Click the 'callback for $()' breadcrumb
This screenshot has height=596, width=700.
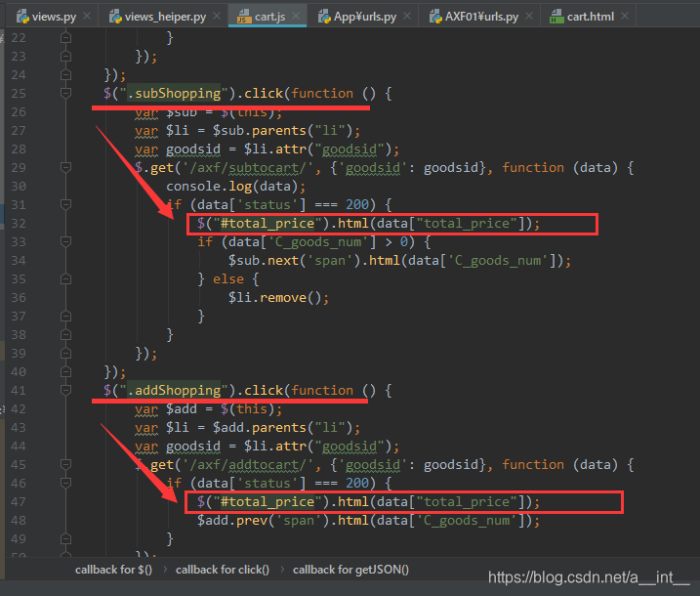tap(113, 570)
